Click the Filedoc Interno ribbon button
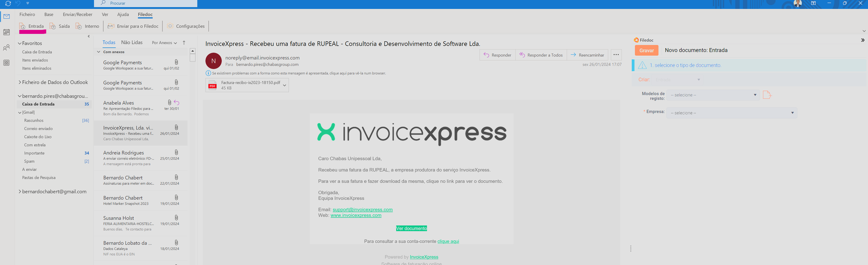 click(x=87, y=26)
